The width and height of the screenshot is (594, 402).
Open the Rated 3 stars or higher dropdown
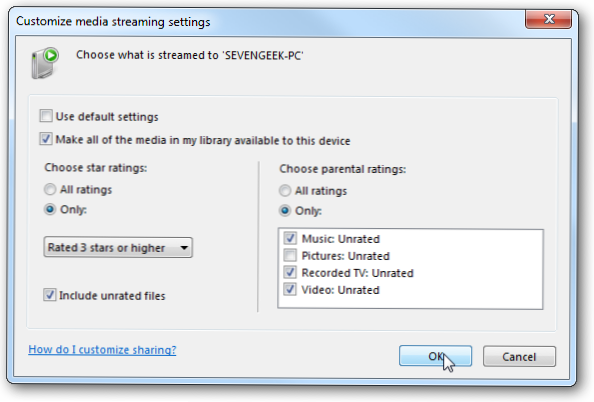click(118, 247)
